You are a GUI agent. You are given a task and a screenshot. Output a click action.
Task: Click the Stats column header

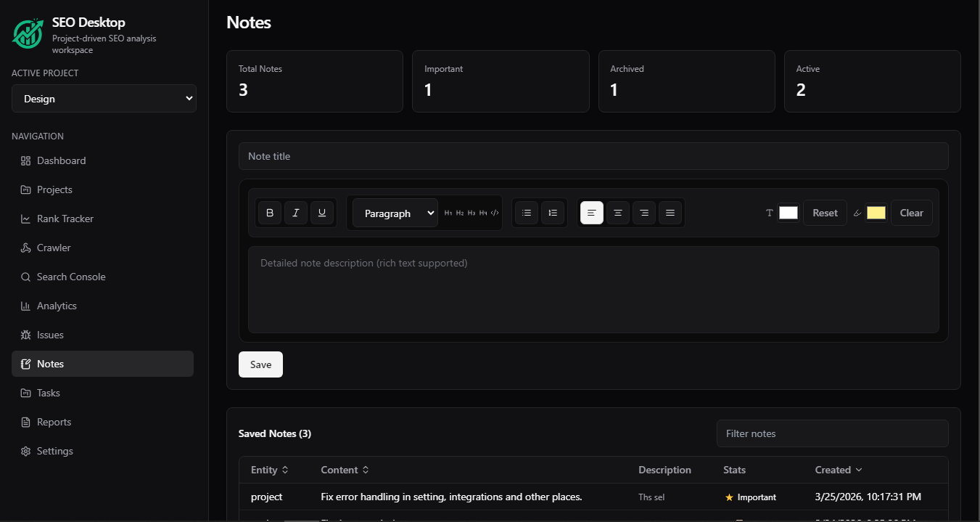[x=734, y=470]
